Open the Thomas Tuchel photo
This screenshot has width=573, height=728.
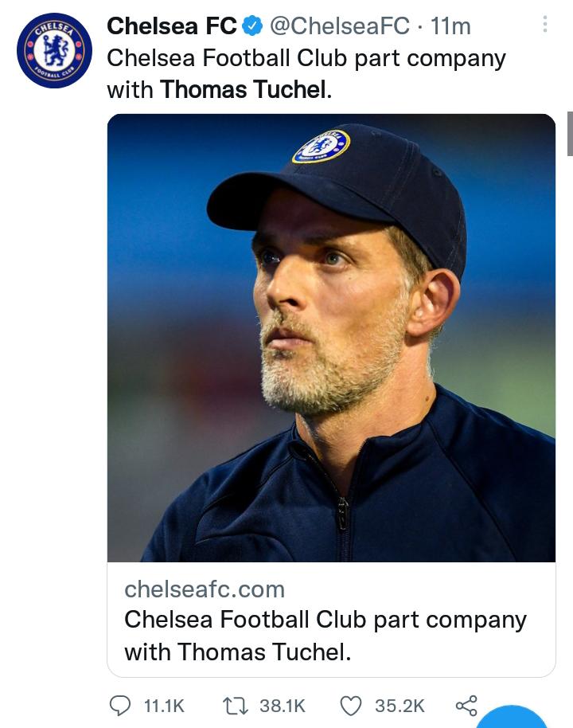[x=331, y=338]
